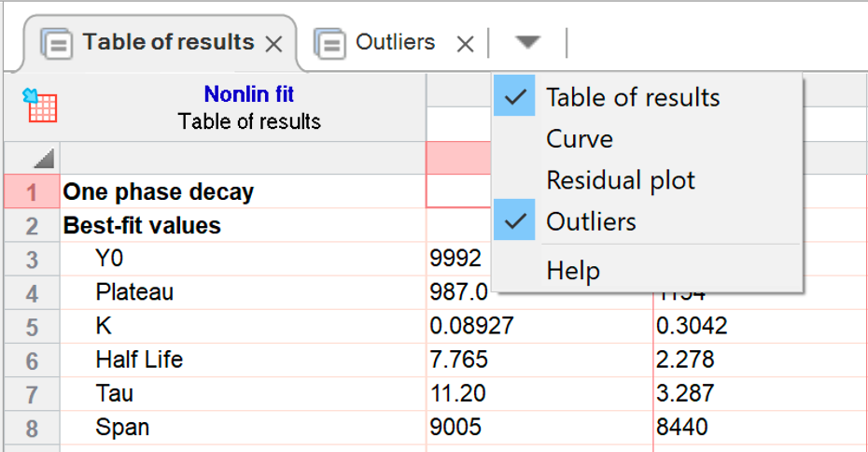Viewport: 868px width, 452px height.
Task: Switch to the Outliers tab
Action: tap(395, 43)
